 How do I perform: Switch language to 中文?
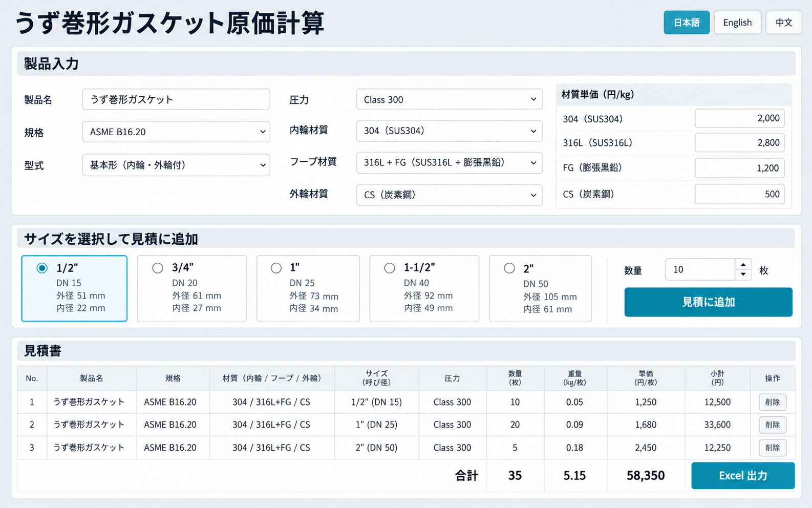[784, 23]
